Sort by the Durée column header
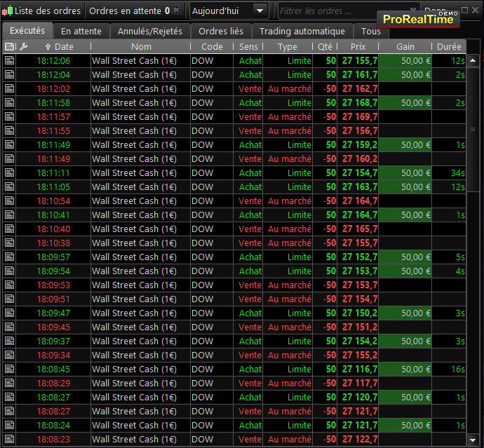484x448 pixels. (x=449, y=46)
